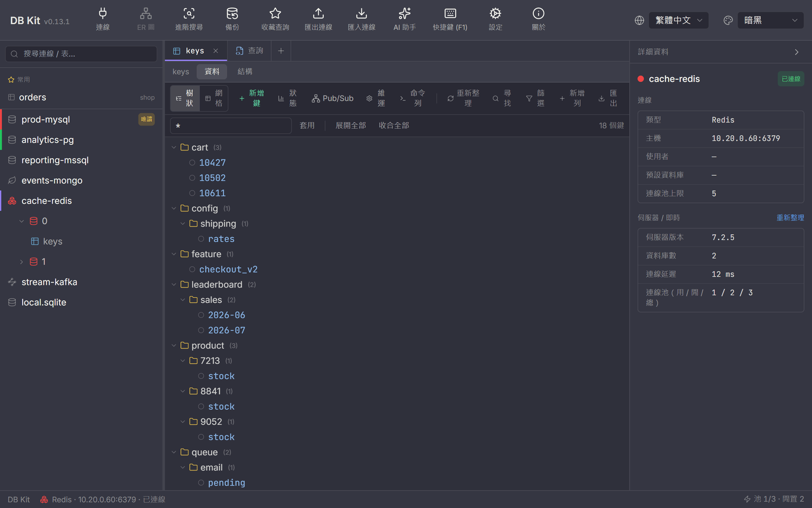812x508 pixels.
Task: Open the prod-mysql connection
Action: point(82,119)
